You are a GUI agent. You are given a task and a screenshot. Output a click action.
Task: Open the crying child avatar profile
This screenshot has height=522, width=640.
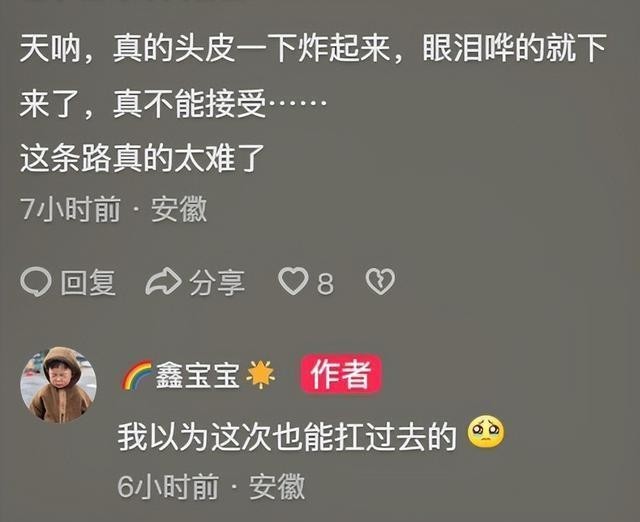click(59, 385)
